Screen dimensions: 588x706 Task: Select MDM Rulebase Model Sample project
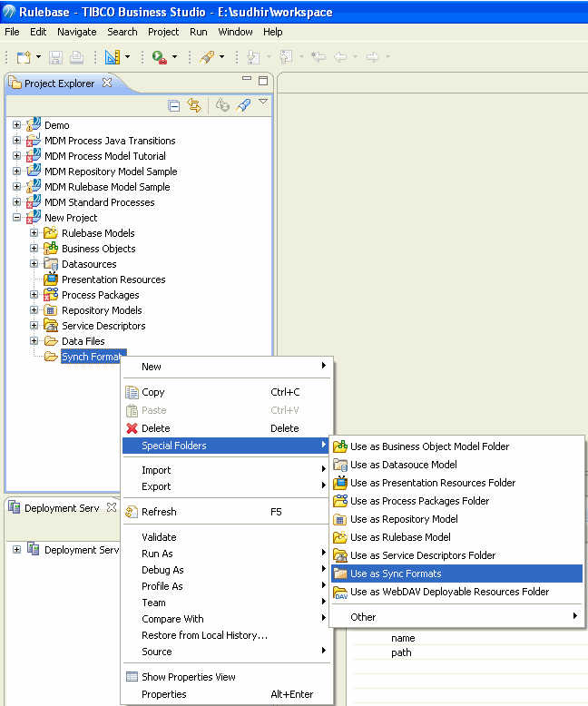pyautogui.click(x=107, y=187)
